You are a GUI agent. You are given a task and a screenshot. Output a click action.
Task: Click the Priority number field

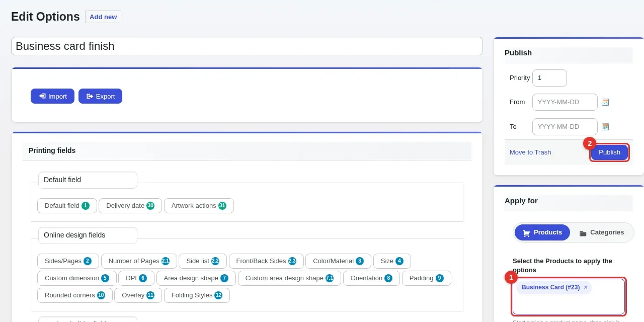549,78
